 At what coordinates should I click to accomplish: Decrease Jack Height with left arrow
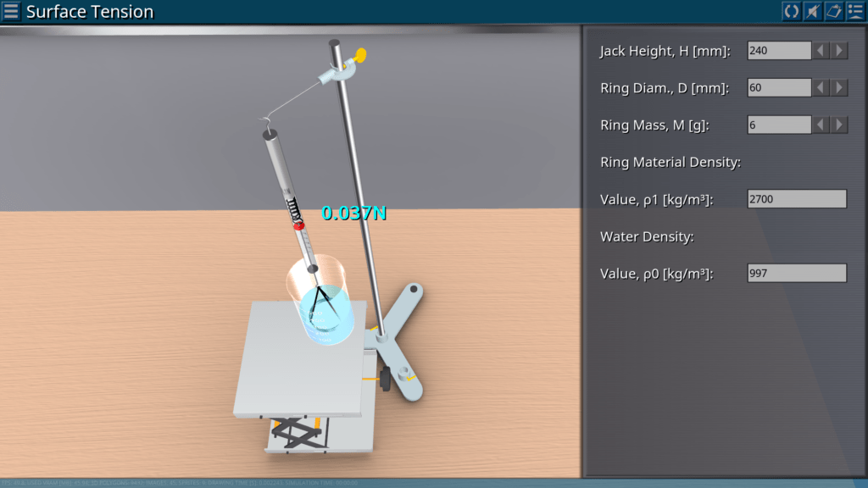(821, 51)
